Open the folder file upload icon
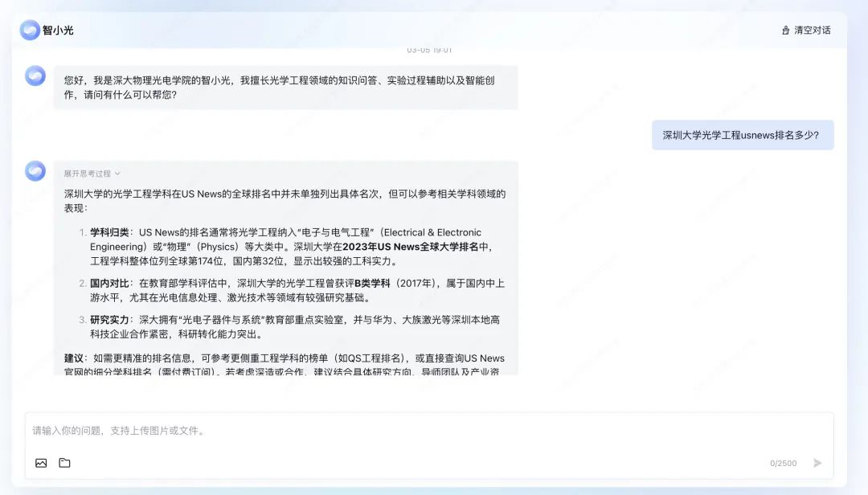 point(64,463)
